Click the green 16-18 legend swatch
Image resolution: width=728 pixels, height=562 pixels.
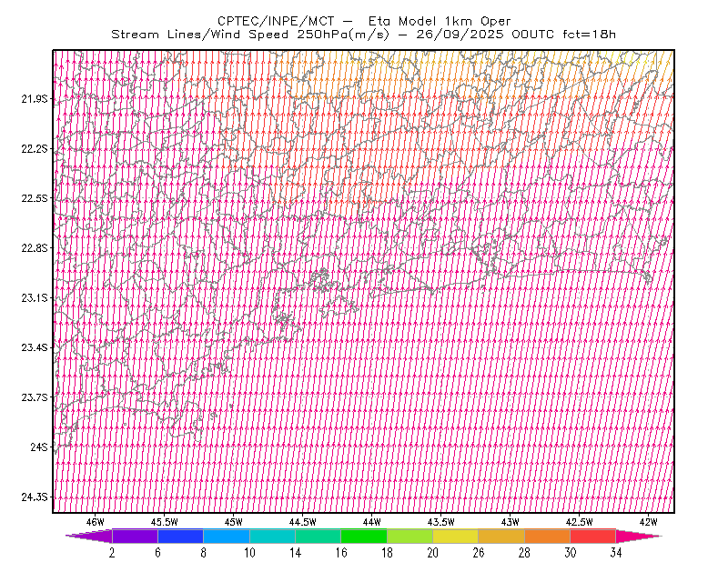click(x=364, y=536)
